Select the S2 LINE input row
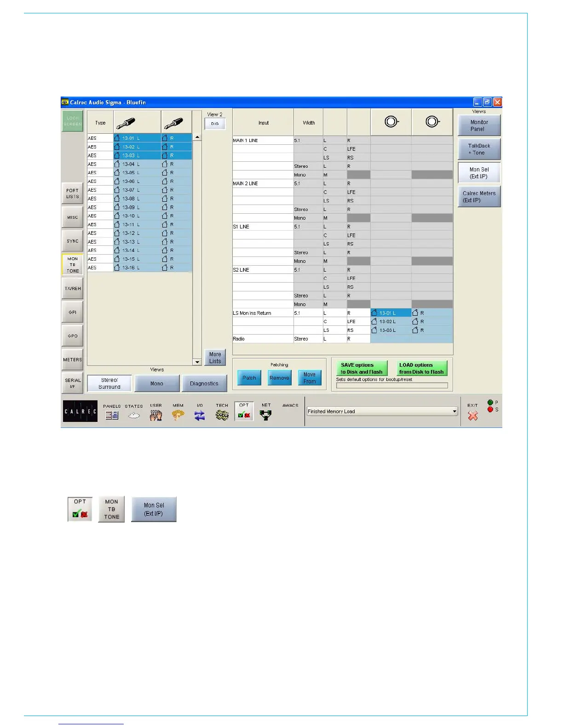 pos(263,270)
